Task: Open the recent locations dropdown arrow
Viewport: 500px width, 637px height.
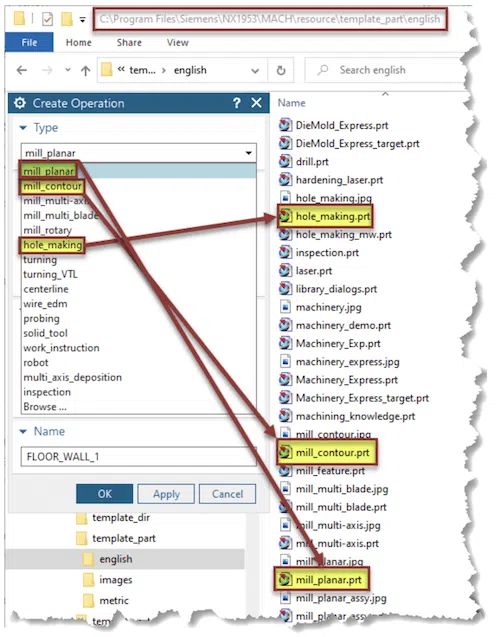Action: tap(67, 70)
